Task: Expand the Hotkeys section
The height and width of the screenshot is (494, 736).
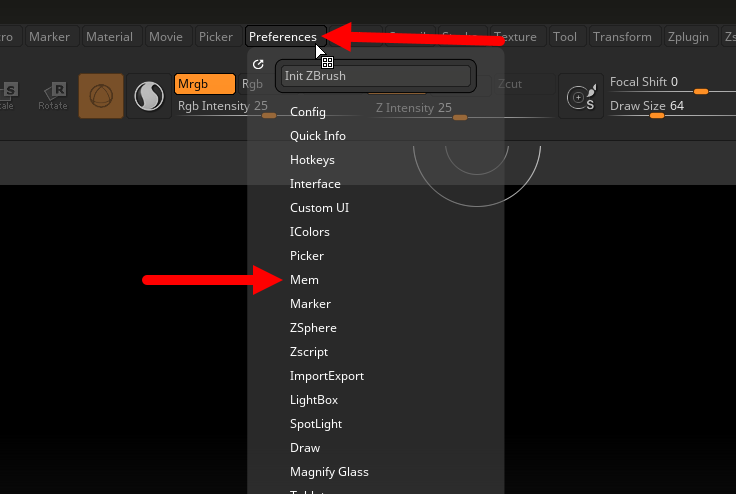Action: tap(312, 160)
